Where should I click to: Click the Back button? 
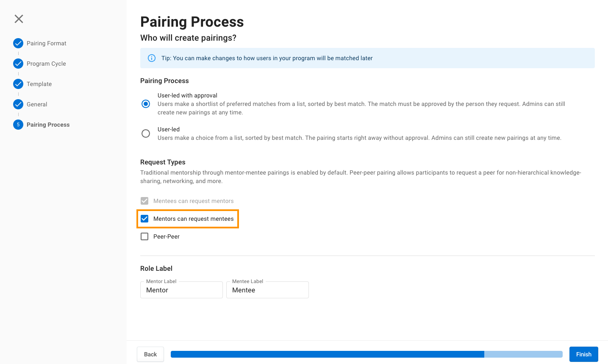[x=150, y=354]
